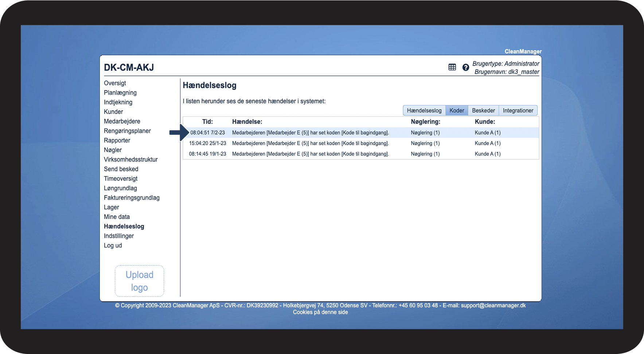Open the grid table view icon

tap(452, 67)
